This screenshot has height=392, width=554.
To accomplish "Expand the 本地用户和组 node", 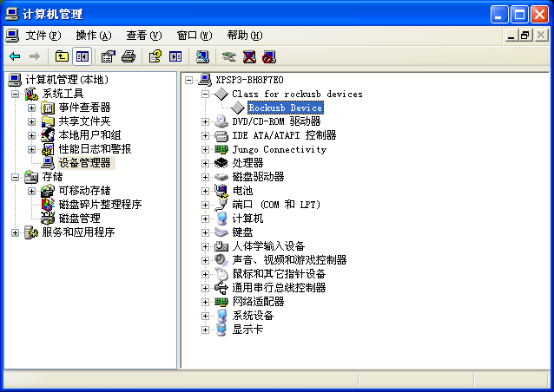I will 31,135.
